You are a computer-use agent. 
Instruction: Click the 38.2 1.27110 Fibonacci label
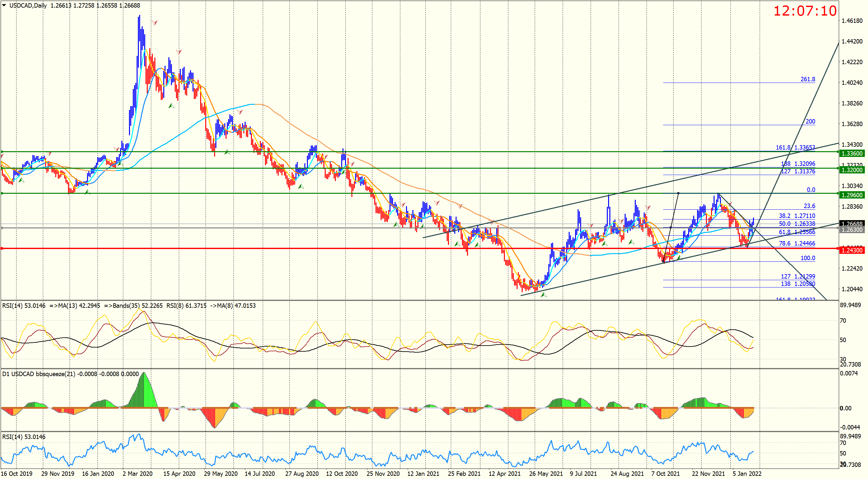tap(797, 216)
